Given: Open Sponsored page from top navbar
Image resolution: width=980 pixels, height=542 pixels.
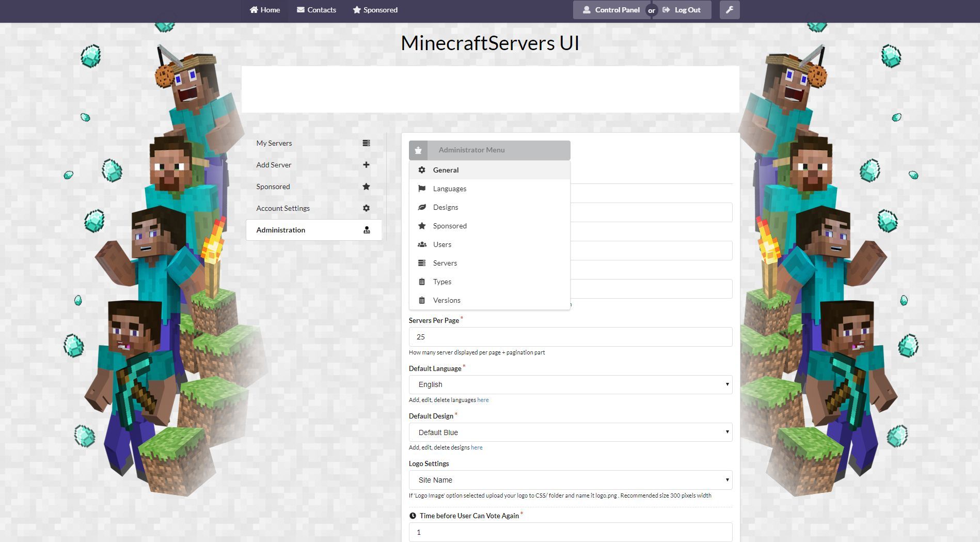Looking at the screenshot, I should (375, 10).
